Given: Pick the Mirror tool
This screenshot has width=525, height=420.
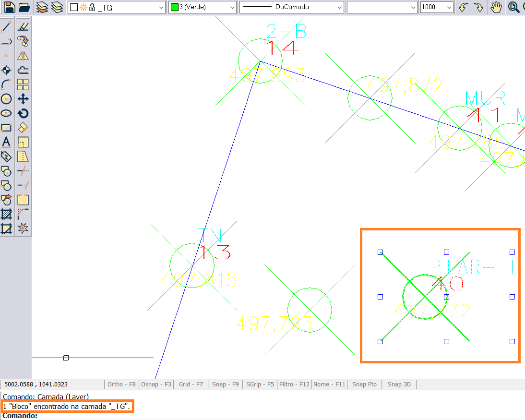Looking at the screenshot, I should [23, 56].
